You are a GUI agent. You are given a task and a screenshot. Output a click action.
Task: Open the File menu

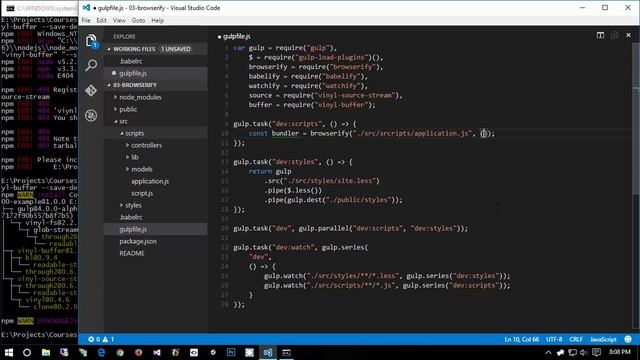click(x=86, y=20)
